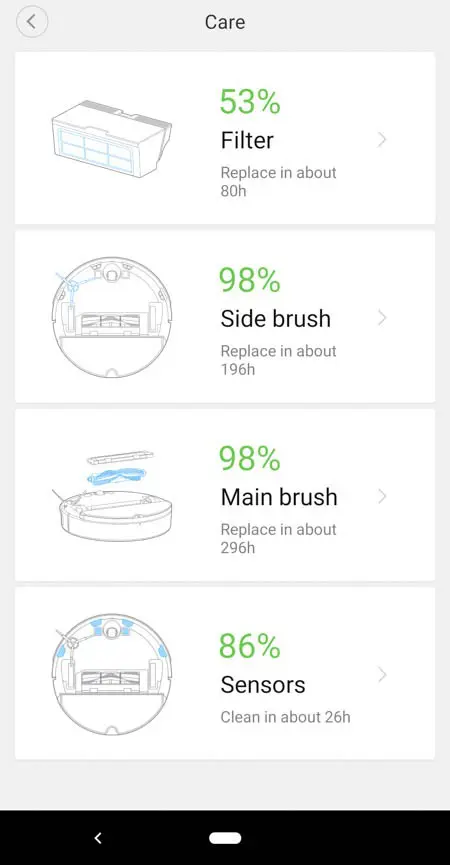Select the Side brush label

(x=276, y=318)
